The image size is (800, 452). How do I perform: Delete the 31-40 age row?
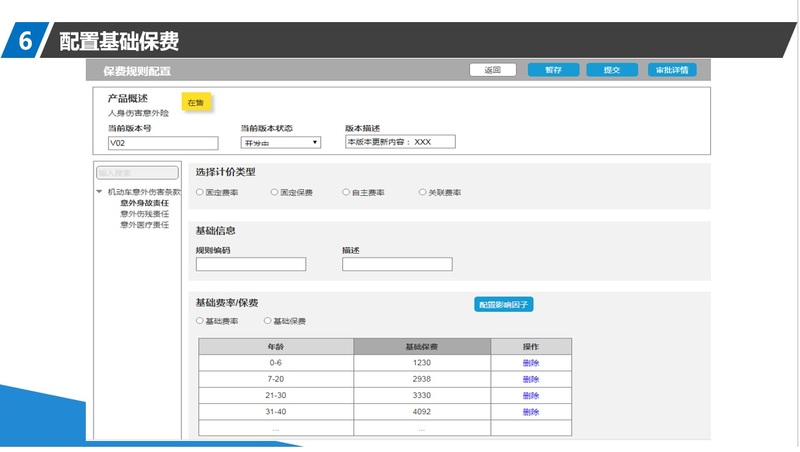pyautogui.click(x=531, y=412)
